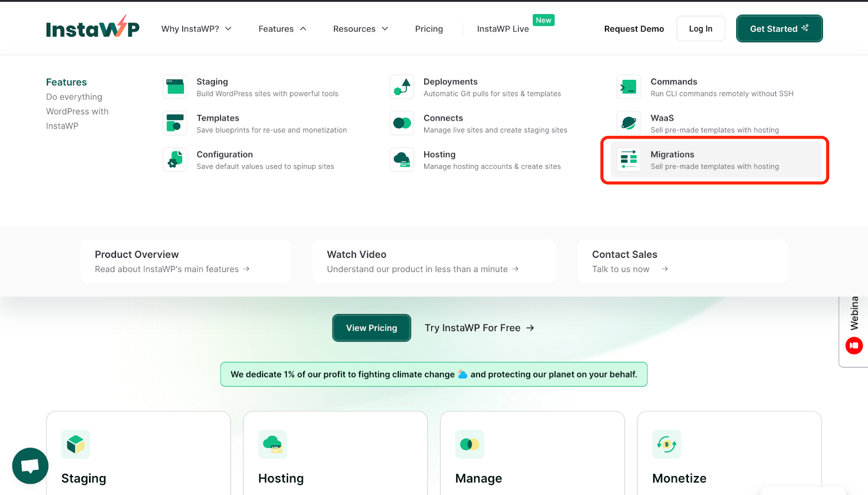868x495 pixels.
Task: Open InstaWP Live from the navigation
Action: tap(503, 29)
